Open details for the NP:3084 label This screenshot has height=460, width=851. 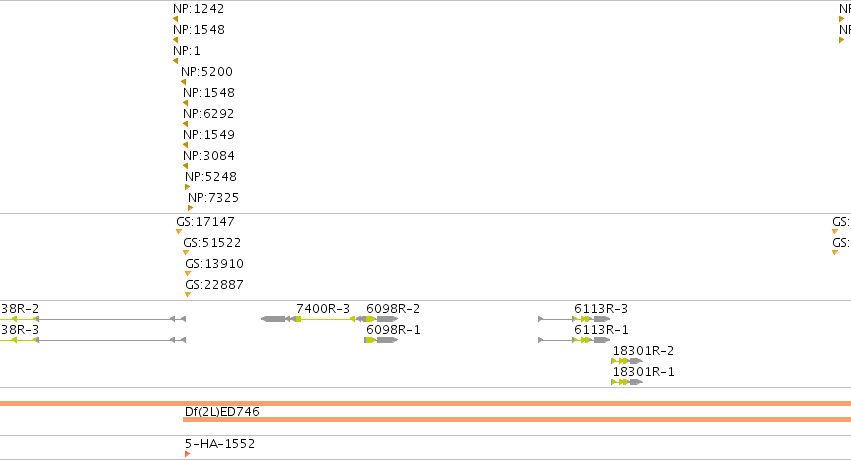click(x=209, y=156)
